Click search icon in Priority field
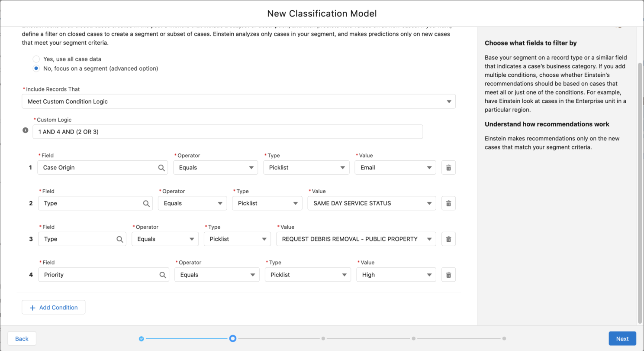 [x=163, y=275]
